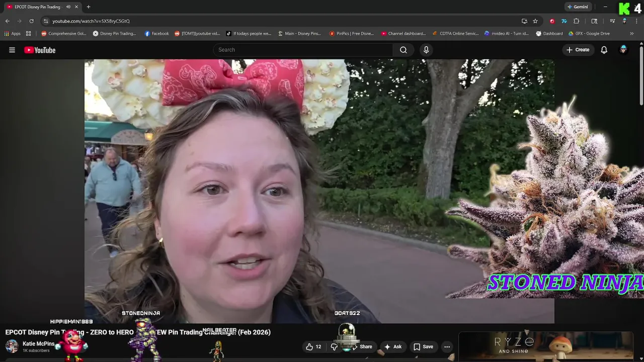Image resolution: width=644 pixels, height=362 pixels.
Task: Click the video player to pause
Action: pyautogui.click(x=319, y=191)
